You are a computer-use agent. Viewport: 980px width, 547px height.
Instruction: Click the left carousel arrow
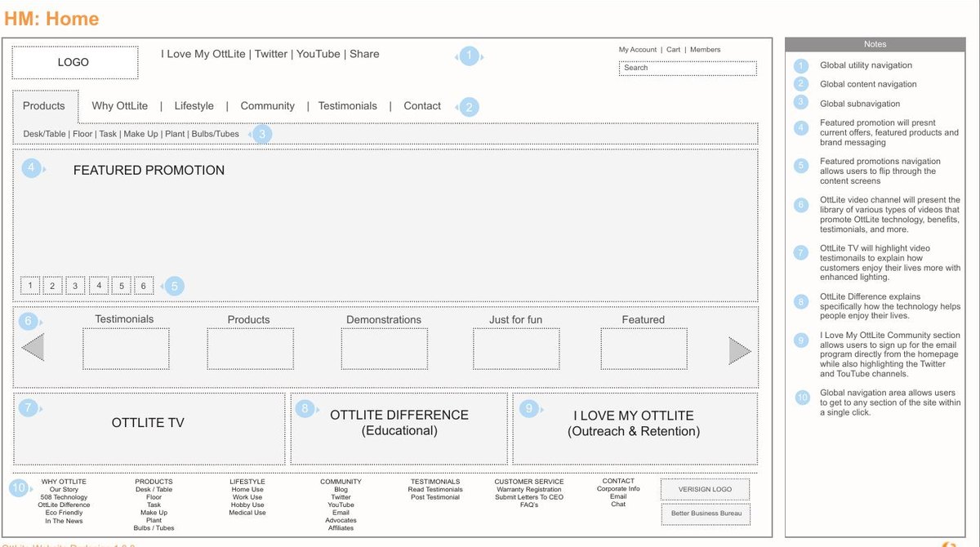33,349
